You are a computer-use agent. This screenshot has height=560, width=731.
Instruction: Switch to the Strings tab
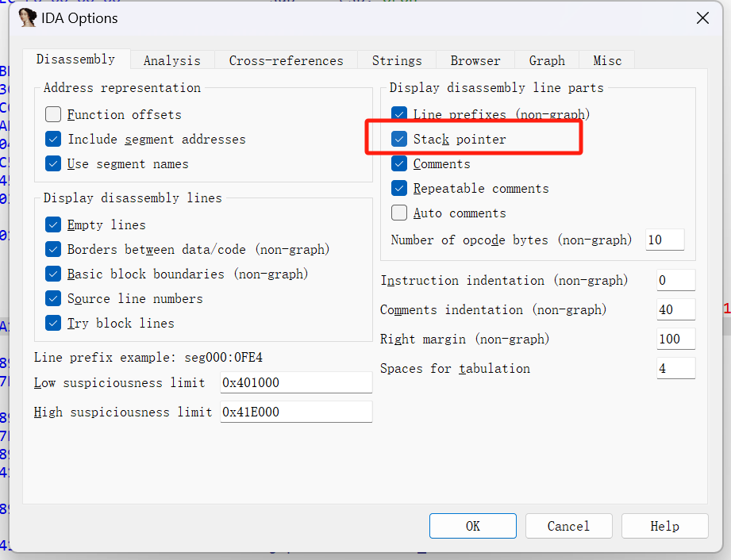pyautogui.click(x=397, y=60)
